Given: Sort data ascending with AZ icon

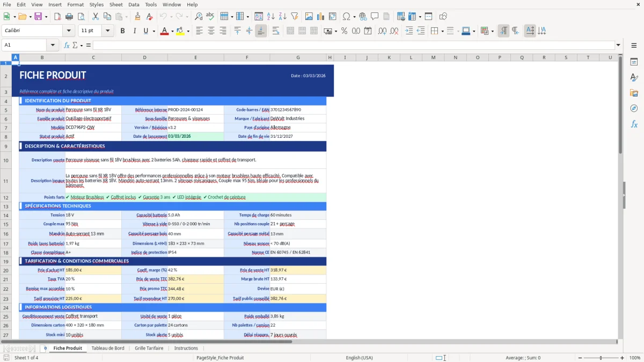Looking at the screenshot, I should (x=270, y=16).
